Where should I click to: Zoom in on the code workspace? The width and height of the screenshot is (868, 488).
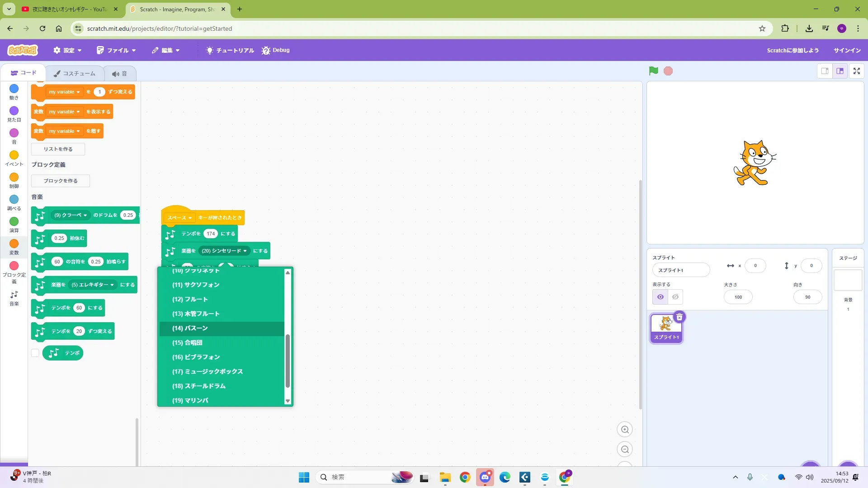click(625, 429)
